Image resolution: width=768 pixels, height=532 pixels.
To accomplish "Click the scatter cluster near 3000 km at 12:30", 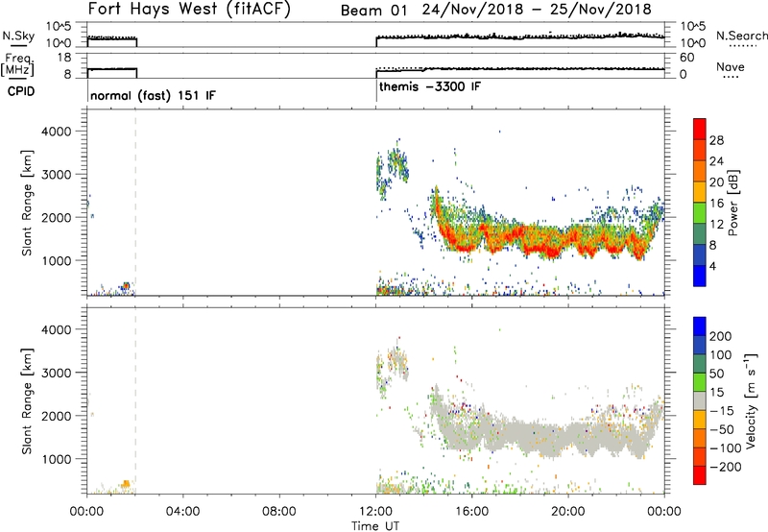I will [392, 172].
